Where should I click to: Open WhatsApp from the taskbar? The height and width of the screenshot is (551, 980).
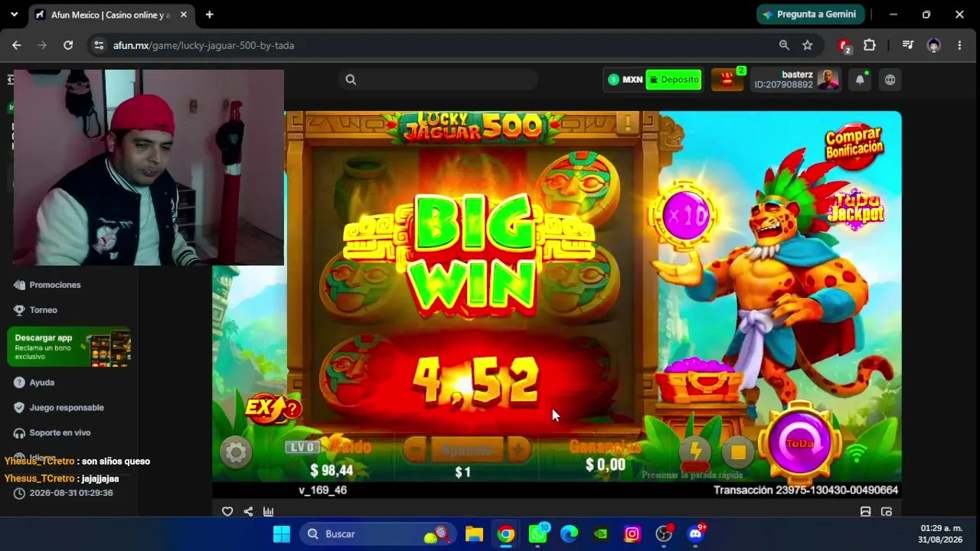537,533
